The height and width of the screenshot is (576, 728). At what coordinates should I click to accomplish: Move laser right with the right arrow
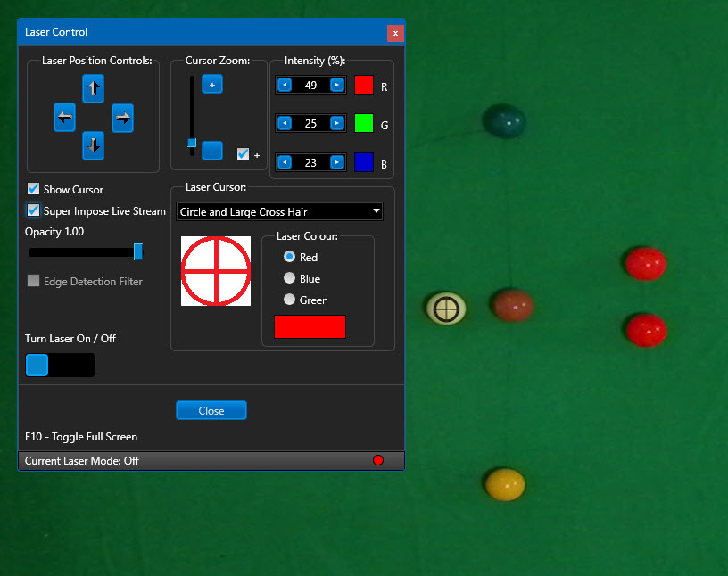click(122, 118)
